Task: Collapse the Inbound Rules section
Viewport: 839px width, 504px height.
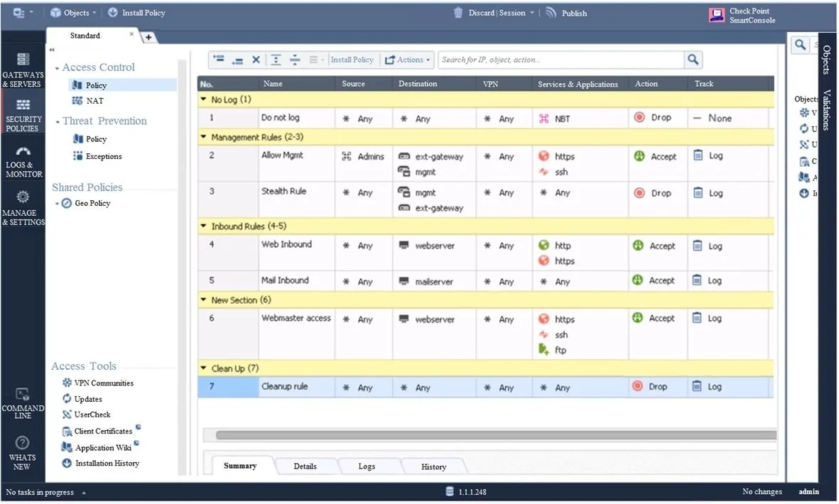Action: tap(203, 226)
